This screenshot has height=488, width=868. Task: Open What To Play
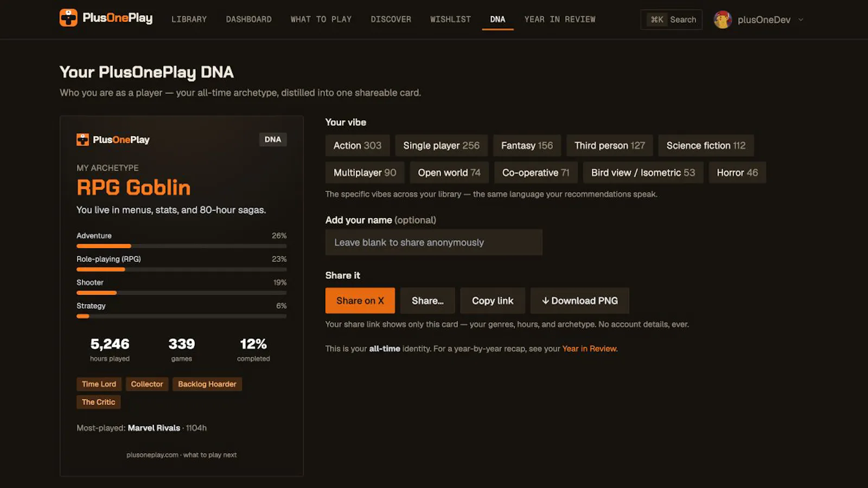tap(321, 20)
